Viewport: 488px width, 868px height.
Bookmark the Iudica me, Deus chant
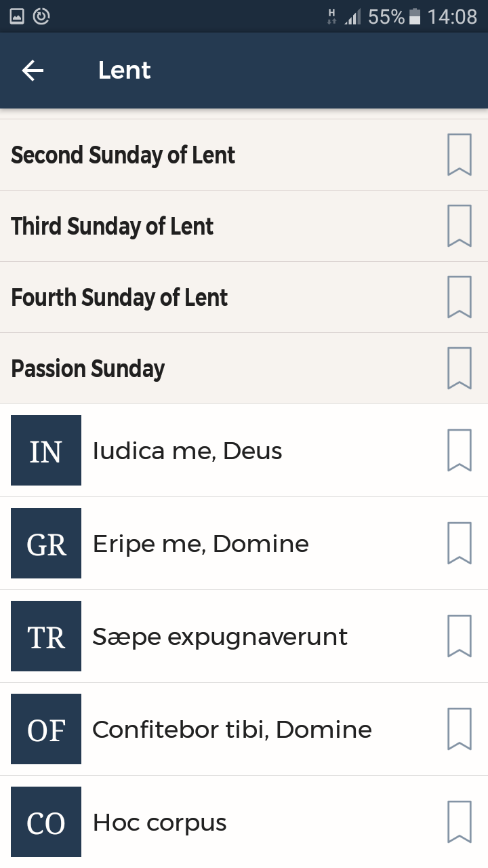tap(459, 450)
